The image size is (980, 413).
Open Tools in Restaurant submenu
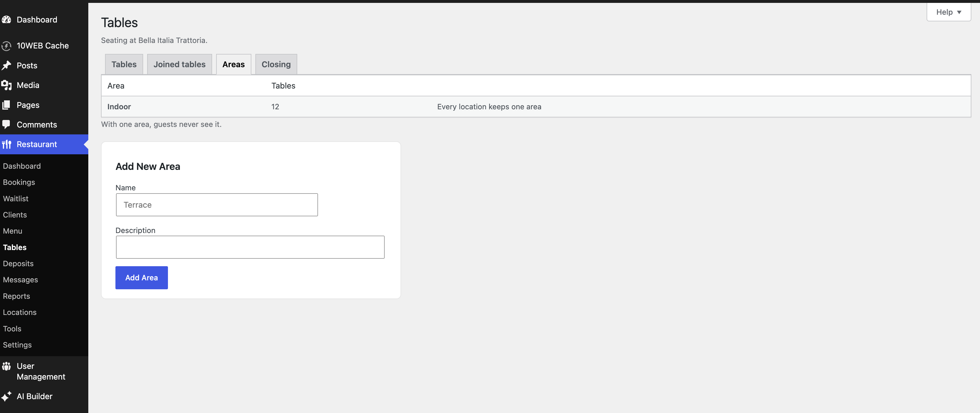pyautogui.click(x=12, y=328)
